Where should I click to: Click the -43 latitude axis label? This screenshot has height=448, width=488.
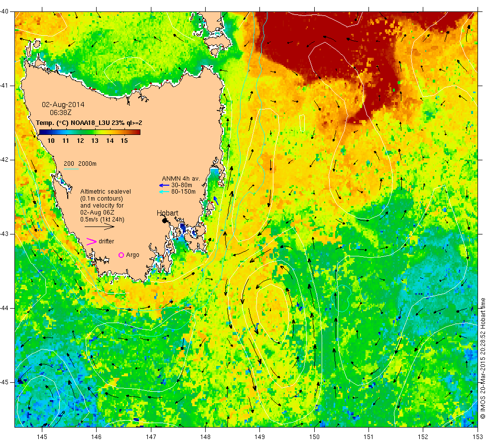pos(4,234)
